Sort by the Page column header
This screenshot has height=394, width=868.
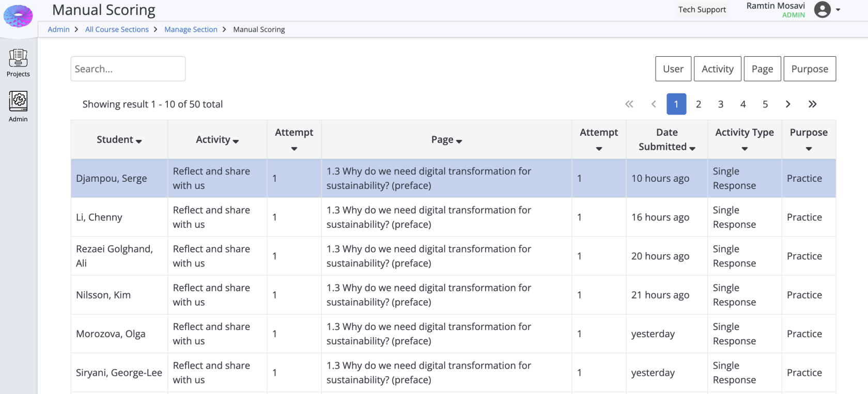(x=446, y=139)
